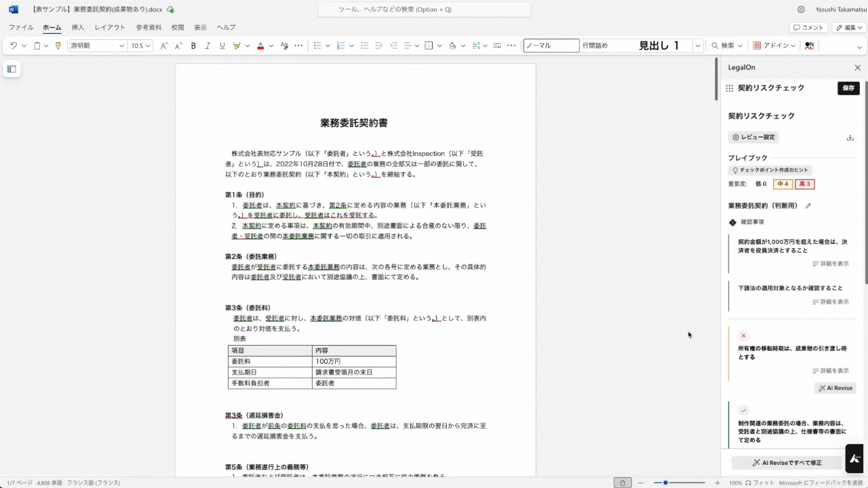This screenshot has height=488, width=868.
Task: Click the AI Reviseですべて修正 button
Action: (x=787, y=463)
